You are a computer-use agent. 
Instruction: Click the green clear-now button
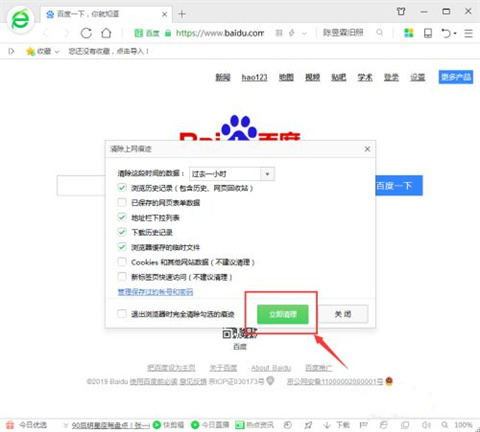coord(283,314)
